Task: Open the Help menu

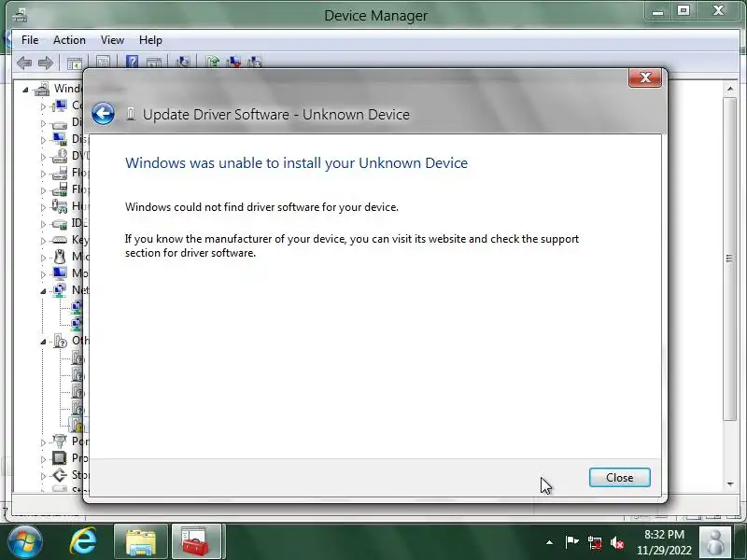Action: click(x=150, y=40)
